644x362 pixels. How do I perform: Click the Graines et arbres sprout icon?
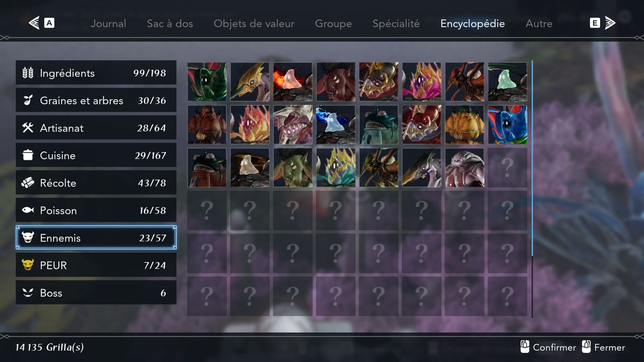(x=28, y=100)
